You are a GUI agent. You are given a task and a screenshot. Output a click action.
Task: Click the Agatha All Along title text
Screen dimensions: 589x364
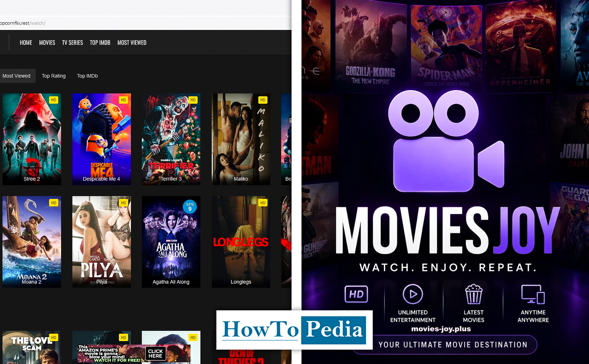(x=171, y=282)
